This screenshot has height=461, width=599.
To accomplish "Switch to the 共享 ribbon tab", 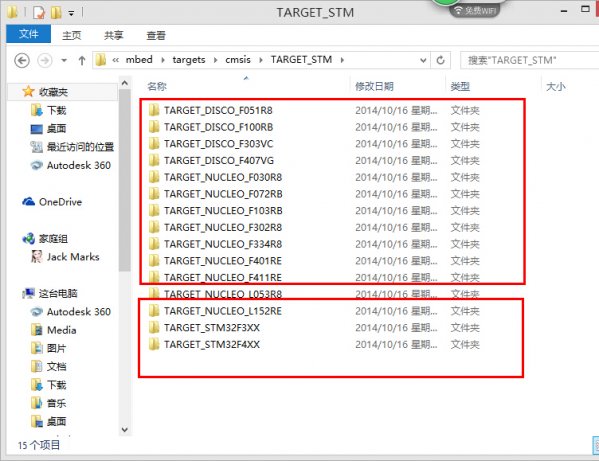I will (114, 35).
